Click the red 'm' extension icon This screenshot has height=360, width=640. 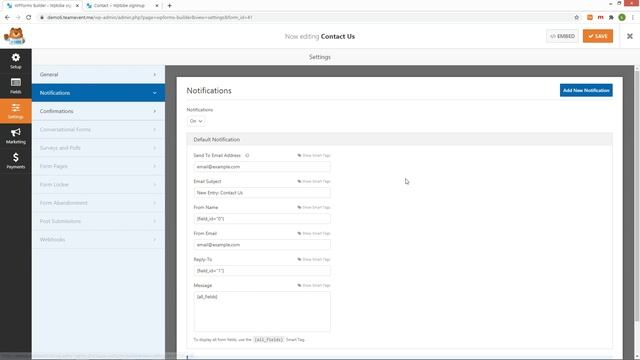coord(600,18)
